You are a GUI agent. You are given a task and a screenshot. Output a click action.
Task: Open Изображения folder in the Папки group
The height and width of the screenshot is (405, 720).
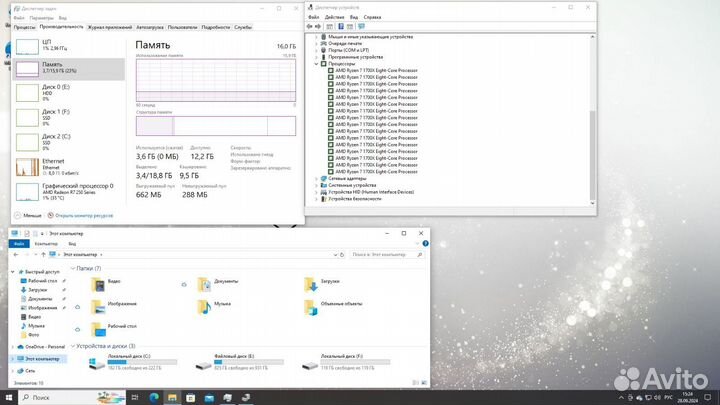pyautogui.click(x=113, y=307)
